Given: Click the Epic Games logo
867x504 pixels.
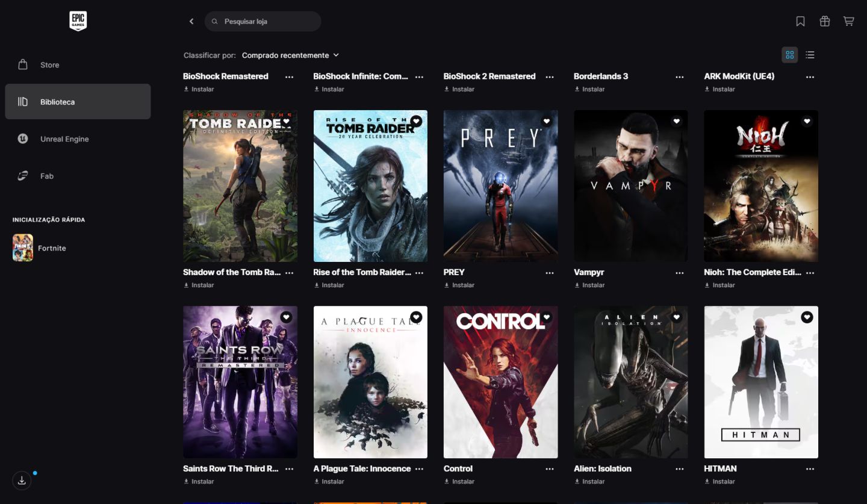Looking at the screenshot, I should pyautogui.click(x=78, y=21).
